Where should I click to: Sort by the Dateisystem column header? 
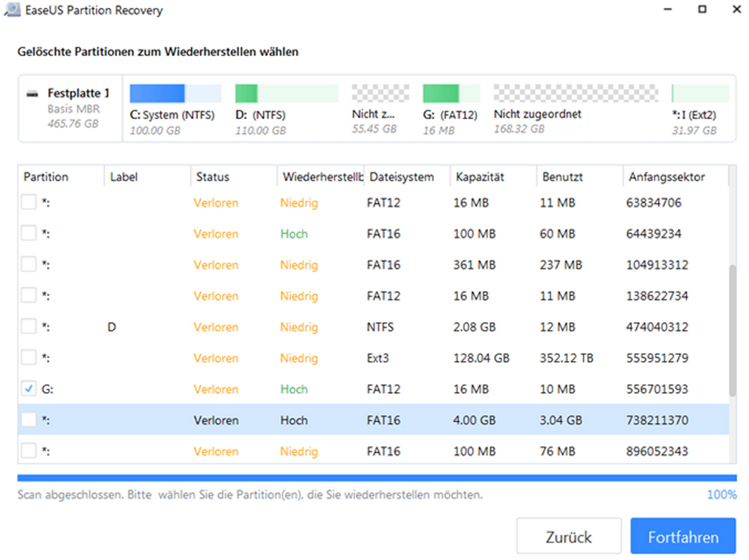[x=401, y=177]
